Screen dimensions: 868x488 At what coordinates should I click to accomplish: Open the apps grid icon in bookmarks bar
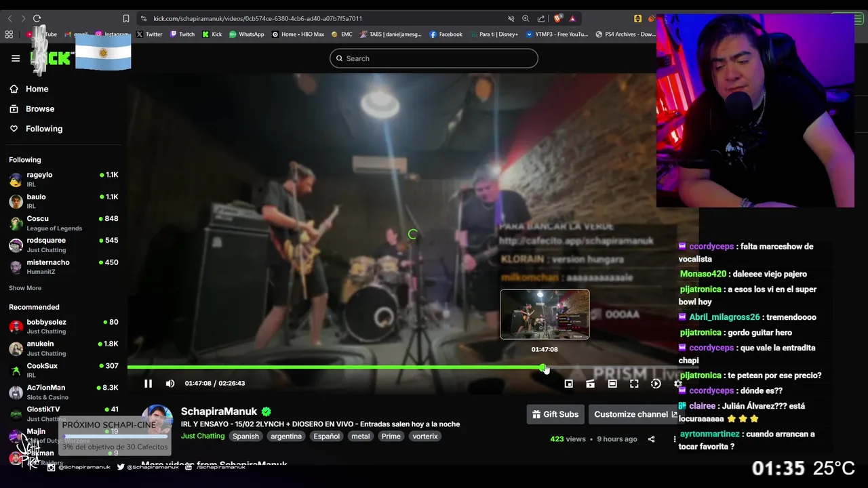(9, 34)
